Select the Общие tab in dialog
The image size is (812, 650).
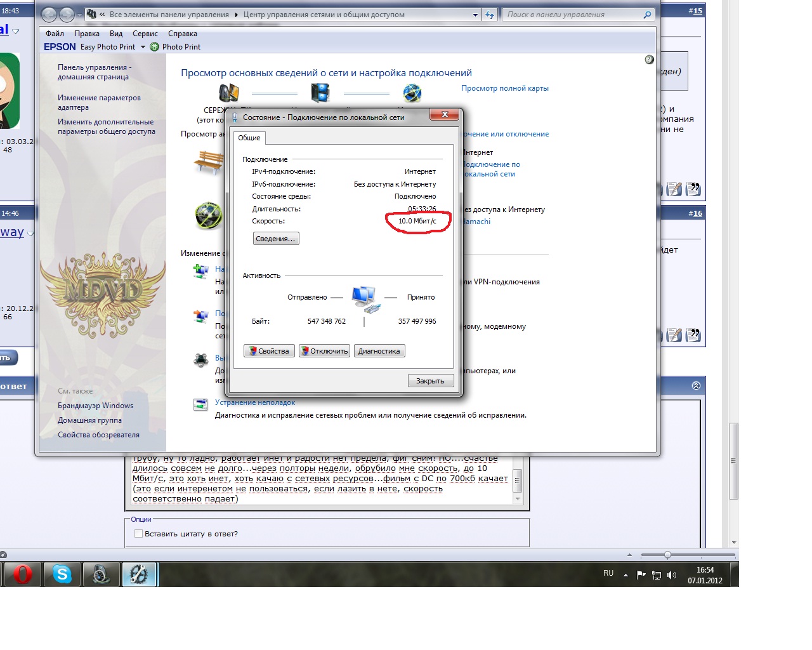(249, 138)
